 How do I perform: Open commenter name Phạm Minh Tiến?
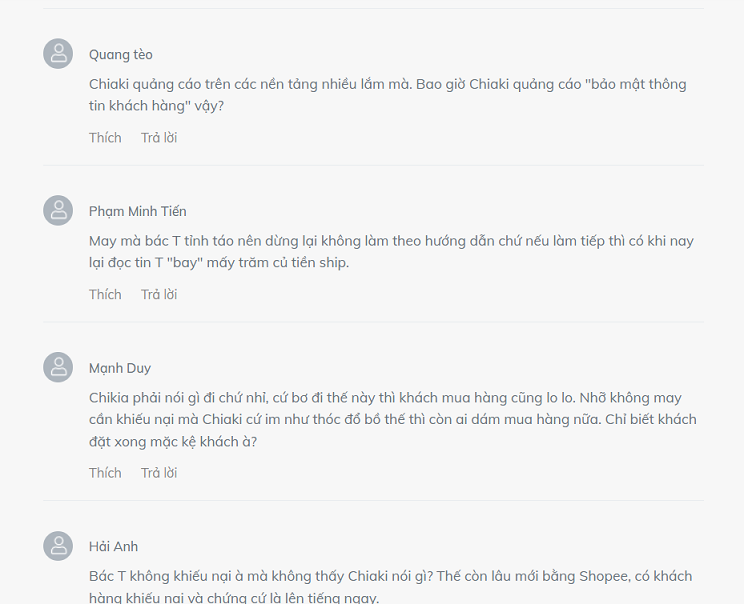coord(138,211)
